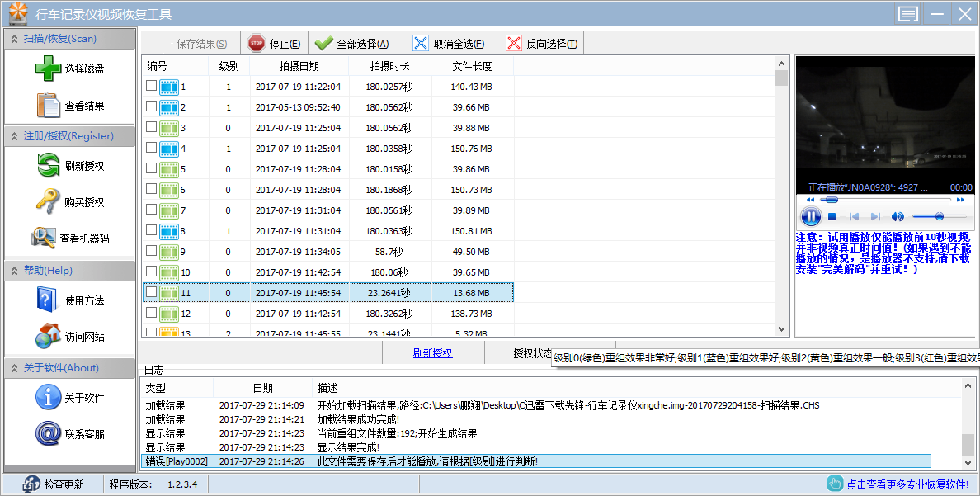The image size is (980, 496).
Task: Stop the video preview player
Action: (832, 217)
